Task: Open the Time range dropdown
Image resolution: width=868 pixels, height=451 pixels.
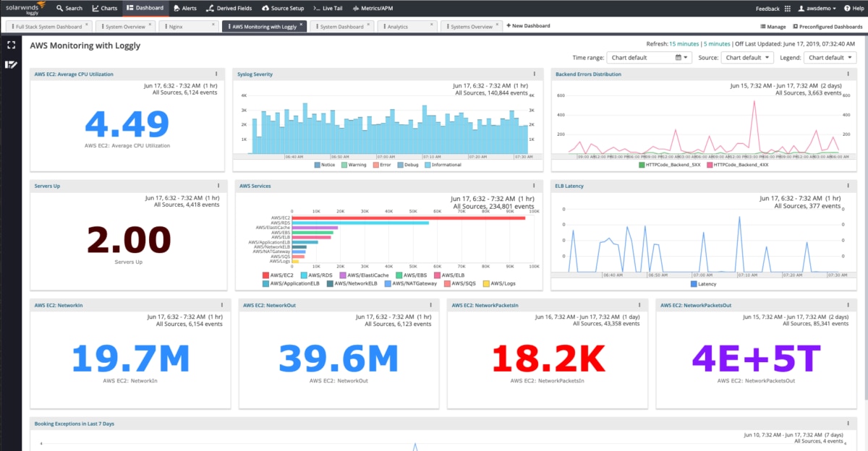Action: pyautogui.click(x=650, y=57)
